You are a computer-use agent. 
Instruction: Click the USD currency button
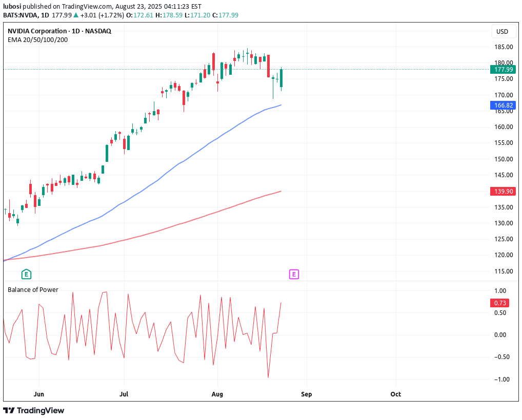pyautogui.click(x=503, y=32)
